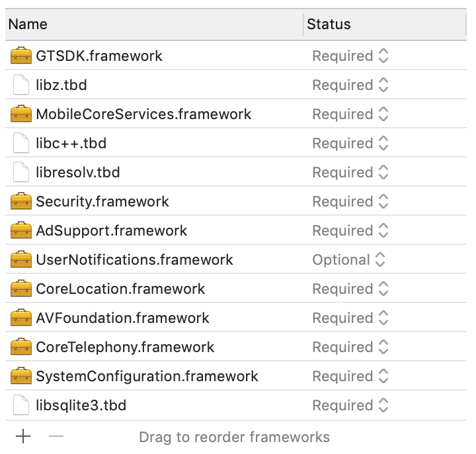This screenshot has height=454, width=476.
Task: Click the libsqlite3.tbd file icon
Action: (x=21, y=406)
